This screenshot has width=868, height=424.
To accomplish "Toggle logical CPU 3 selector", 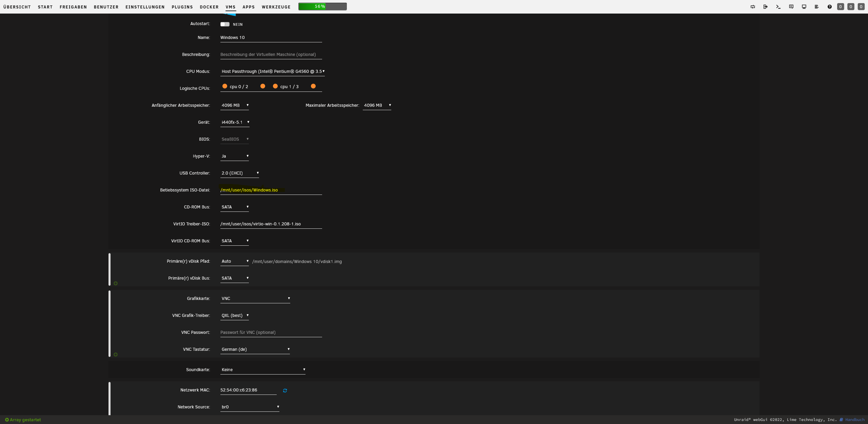I will [313, 86].
